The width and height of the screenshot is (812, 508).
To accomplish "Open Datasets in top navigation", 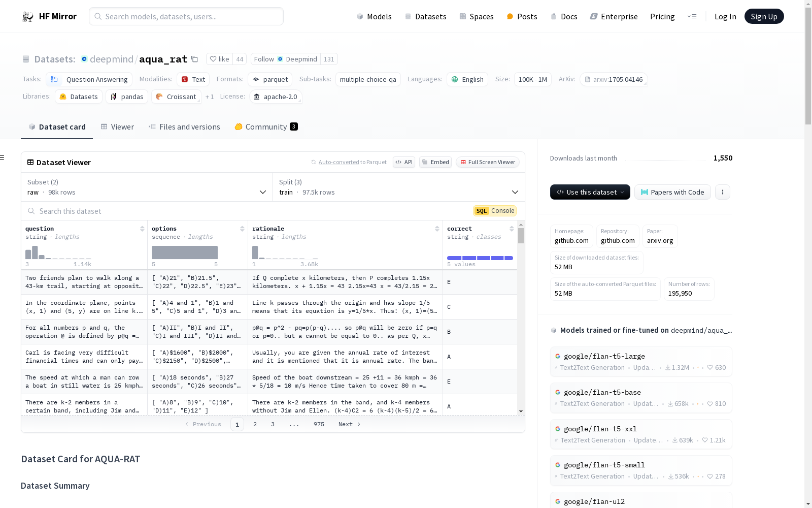I will click(x=425, y=16).
